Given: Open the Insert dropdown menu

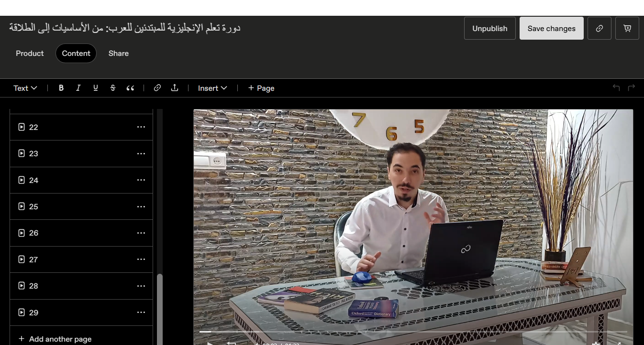Looking at the screenshot, I should [x=212, y=88].
